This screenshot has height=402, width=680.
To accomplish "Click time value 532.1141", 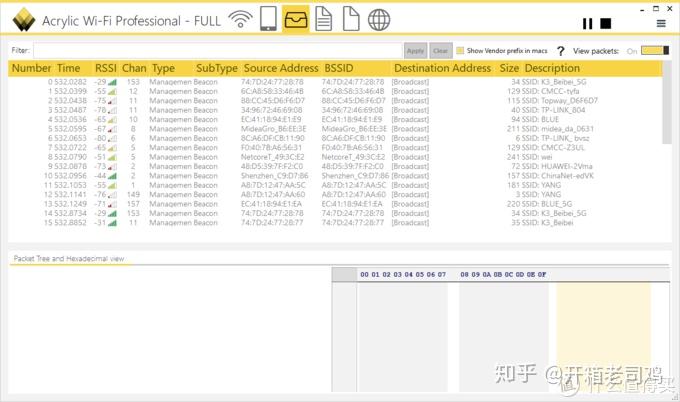I will pos(70,194).
